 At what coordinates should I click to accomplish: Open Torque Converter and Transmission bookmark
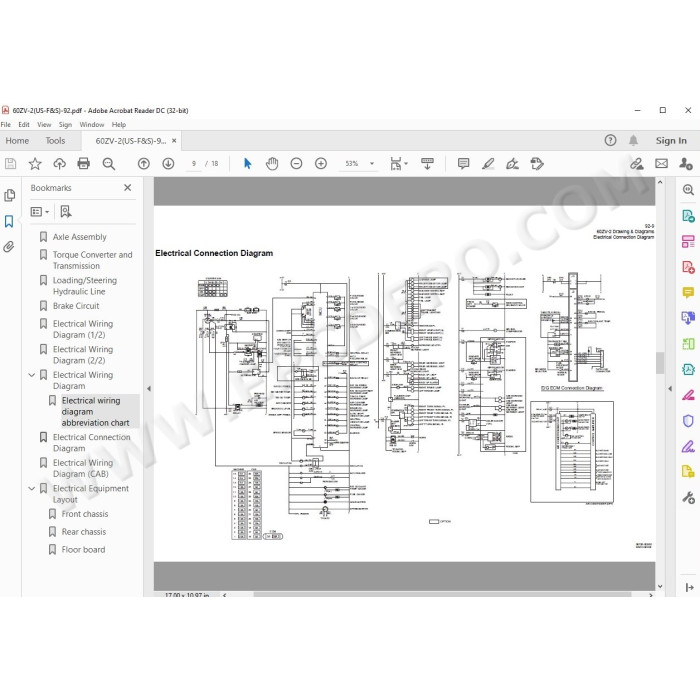pos(92,260)
